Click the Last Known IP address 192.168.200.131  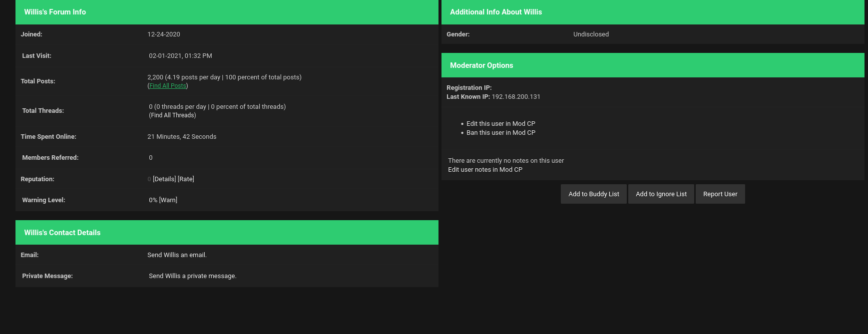[516, 97]
